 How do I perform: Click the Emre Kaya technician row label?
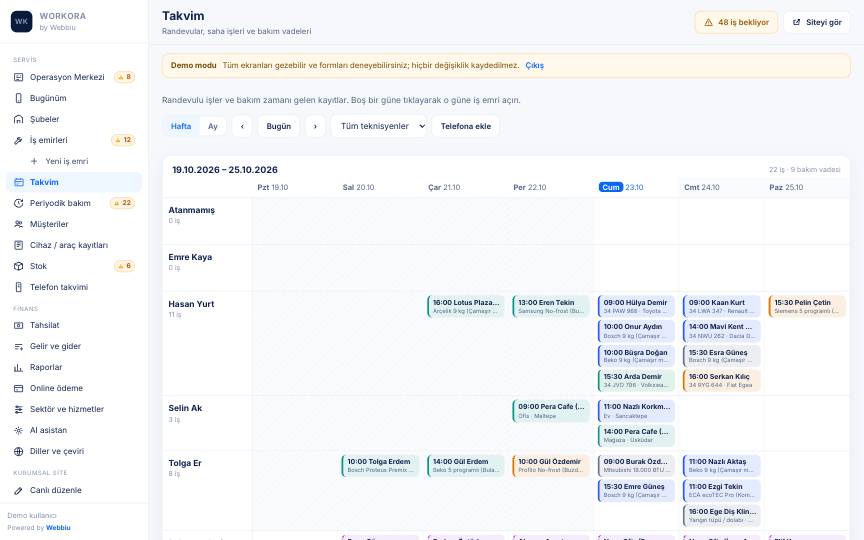pos(190,257)
